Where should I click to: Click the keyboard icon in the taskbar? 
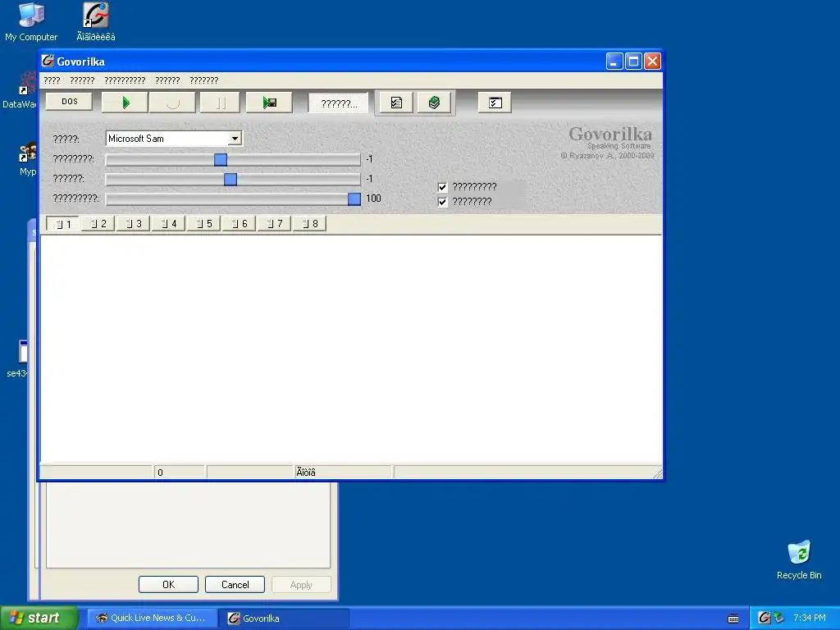point(733,619)
